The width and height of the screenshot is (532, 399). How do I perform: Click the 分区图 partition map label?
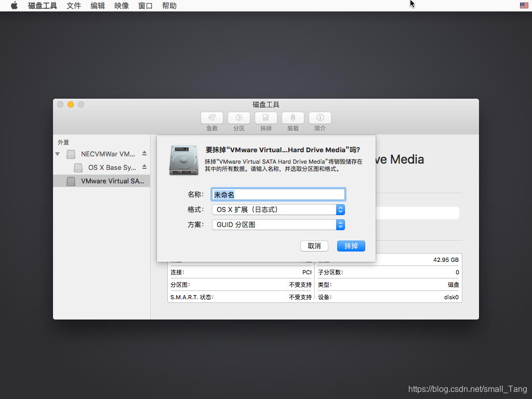(180, 285)
